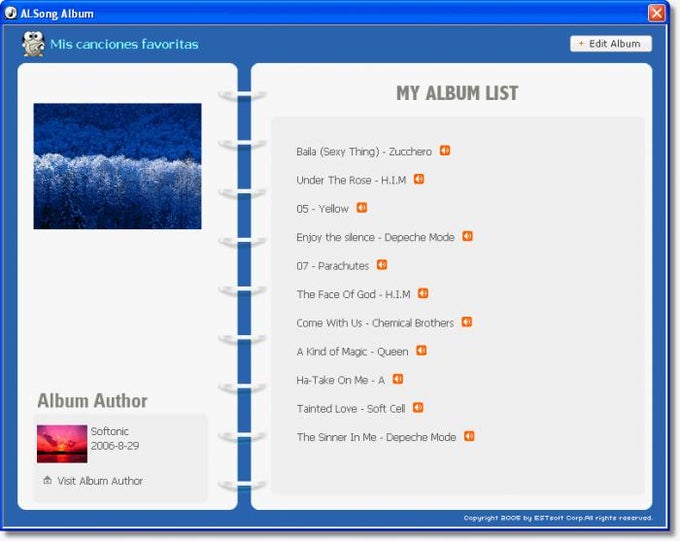Click the ALSong Album title bar icon

point(10,13)
